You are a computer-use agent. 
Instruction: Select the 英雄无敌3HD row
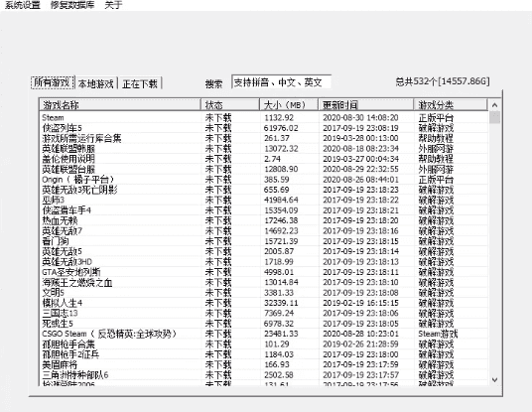click(x=264, y=262)
